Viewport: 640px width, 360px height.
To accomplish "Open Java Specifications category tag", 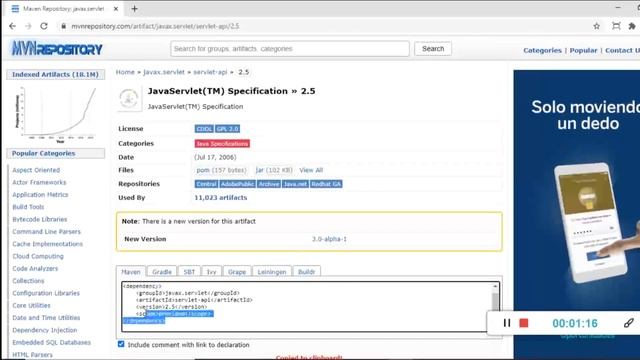I will 222,144.
